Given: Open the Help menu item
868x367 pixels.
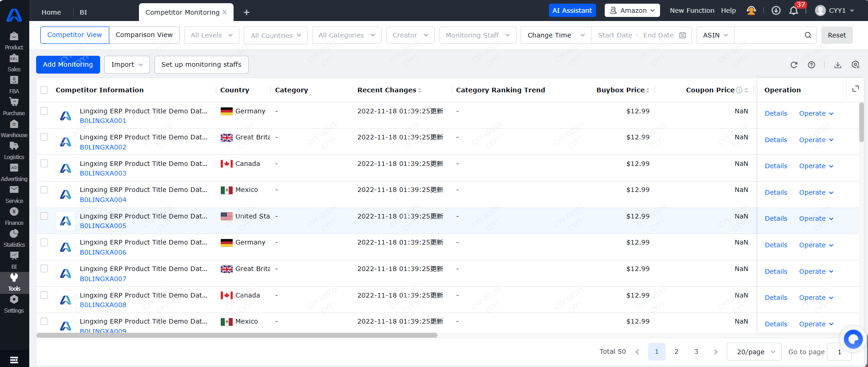Looking at the screenshot, I should [x=729, y=11].
